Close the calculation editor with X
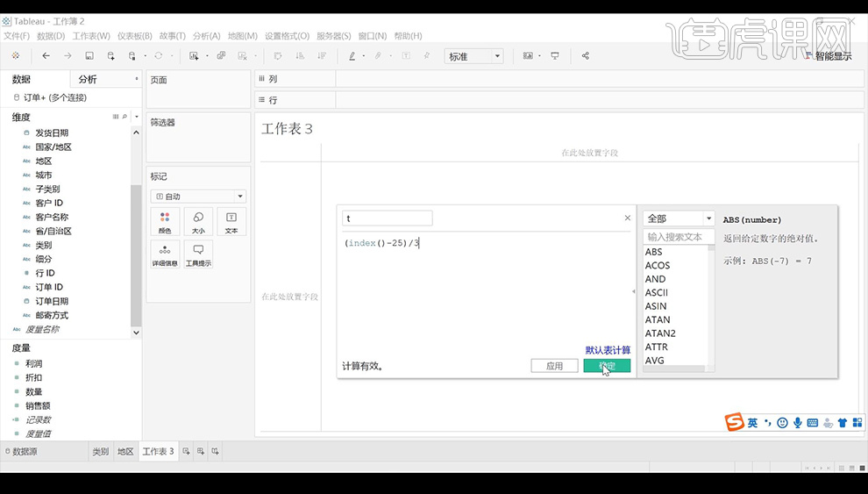The height and width of the screenshot is (494, 868). (x=627, y=218)
